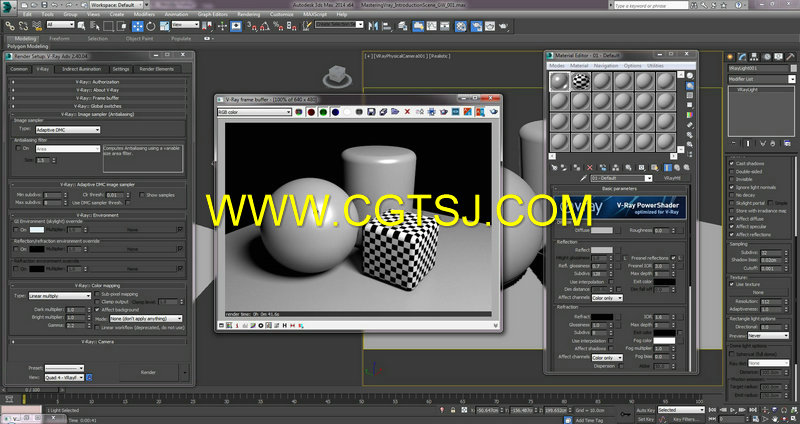Click the VRayMtl material type button
Image resolution: width=800 pixels, height=424 pixels.
click(x=672, y=178)
